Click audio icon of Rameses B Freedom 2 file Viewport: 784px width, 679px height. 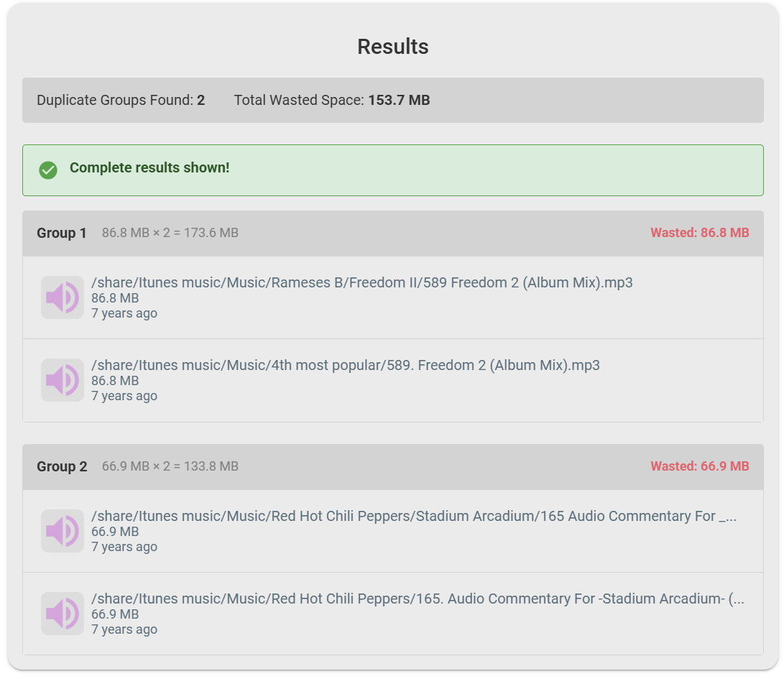(63, 297)
